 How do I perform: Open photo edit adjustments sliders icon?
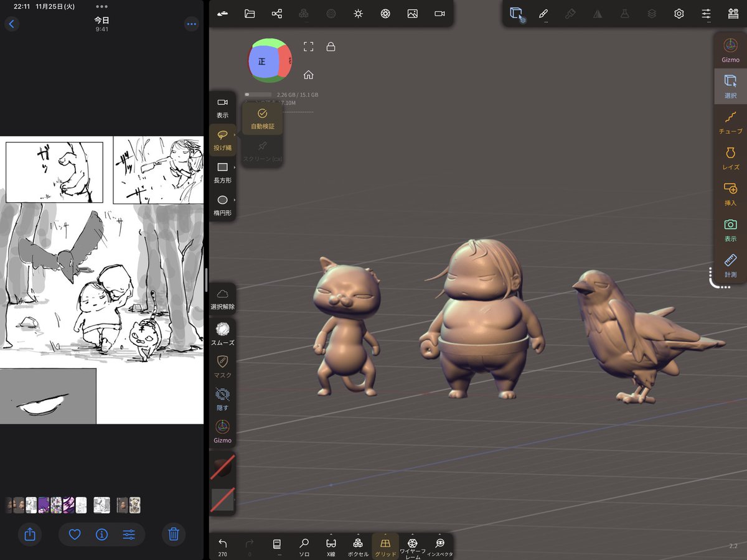pos(129,534)
